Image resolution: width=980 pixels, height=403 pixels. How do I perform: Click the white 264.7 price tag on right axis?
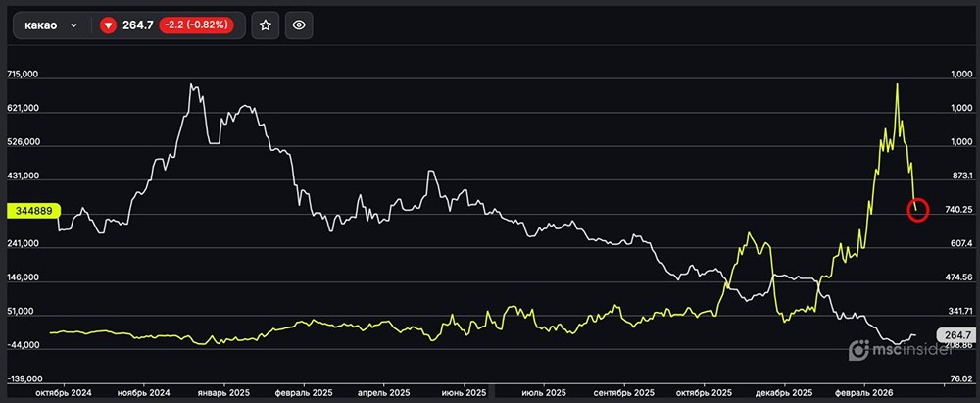tap(955, 334)
